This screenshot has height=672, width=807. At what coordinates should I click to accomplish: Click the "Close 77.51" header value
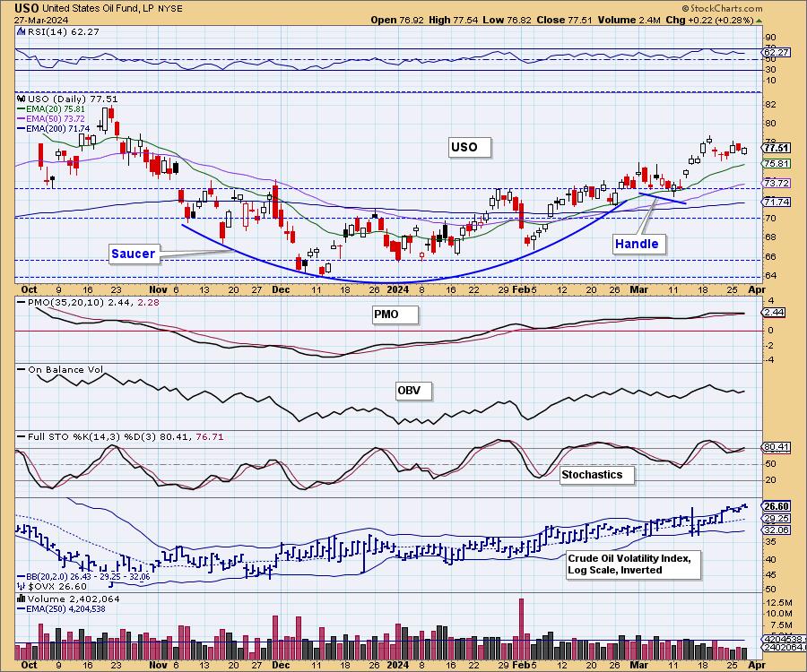[565, 20]
